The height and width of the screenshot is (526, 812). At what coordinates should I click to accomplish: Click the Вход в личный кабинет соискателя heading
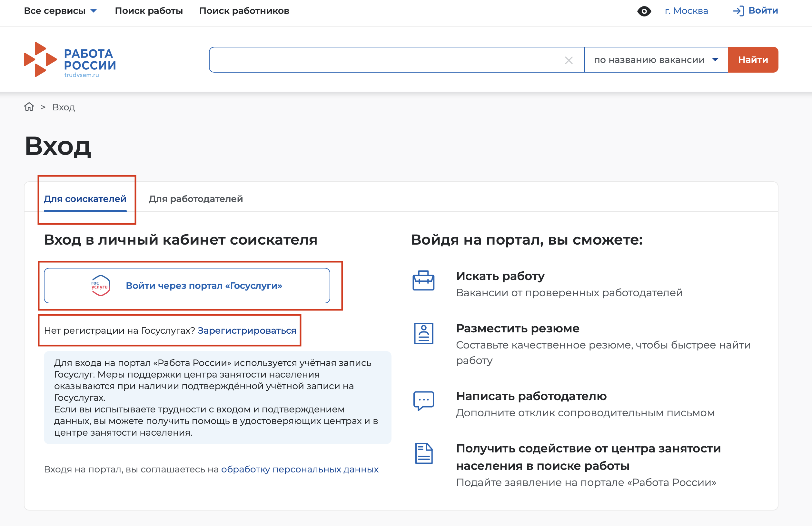181,240
